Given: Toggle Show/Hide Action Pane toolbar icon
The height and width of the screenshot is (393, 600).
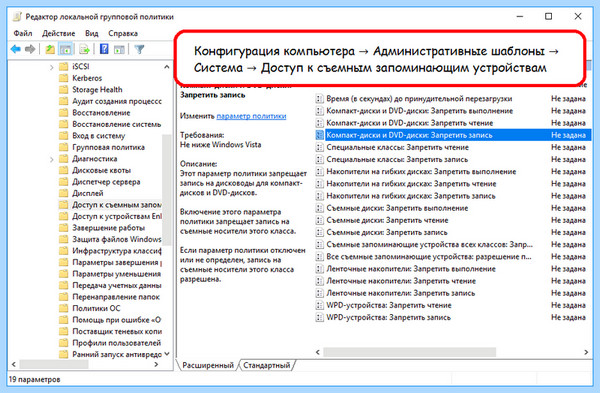Looking at the screenshot, I should [x=119, y=49].
